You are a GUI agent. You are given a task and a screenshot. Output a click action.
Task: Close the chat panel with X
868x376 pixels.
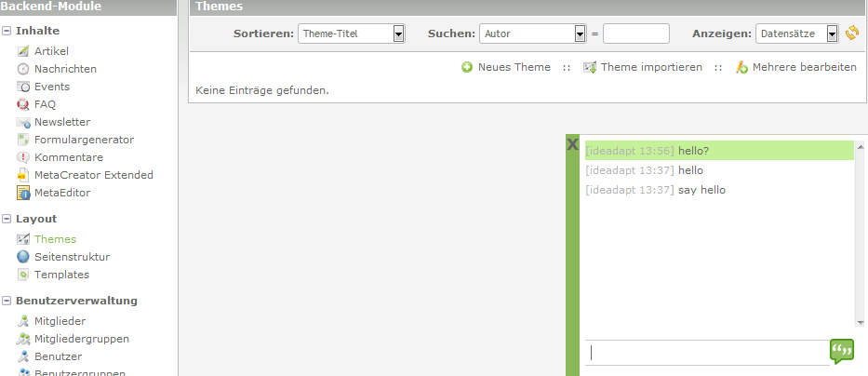573,144
